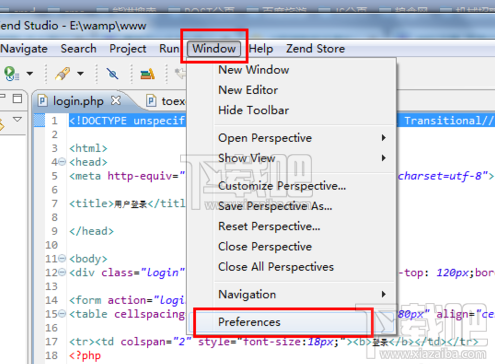Viewport: 495px width, 364px height.
Task: Click the skip breakpoints toolbar icon
Action: 112,73
